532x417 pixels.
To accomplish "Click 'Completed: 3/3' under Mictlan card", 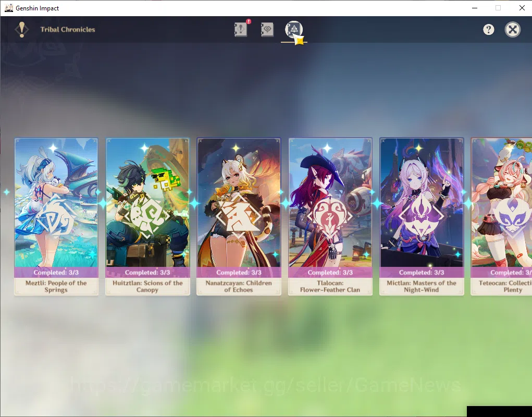I will [422, 273].
